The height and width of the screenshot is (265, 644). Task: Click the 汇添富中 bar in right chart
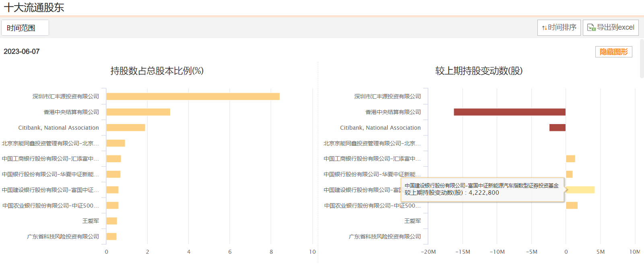tap(570, 159)
